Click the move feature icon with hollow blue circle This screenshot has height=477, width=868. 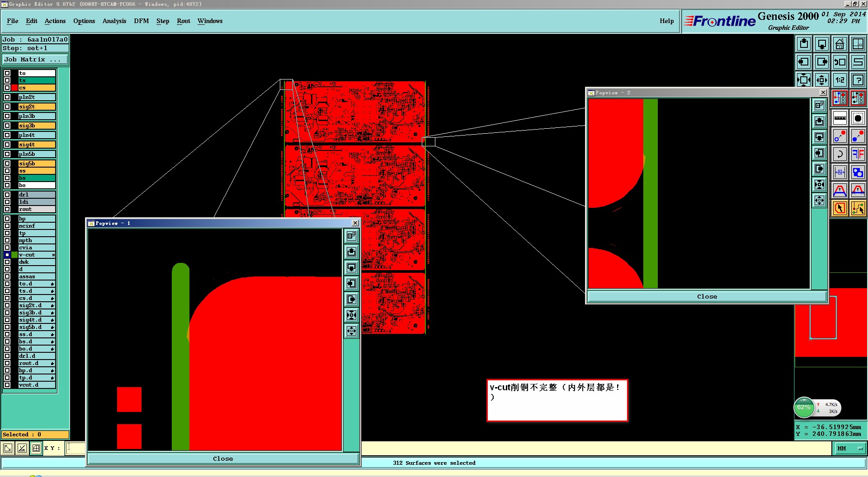tap(840, 136)
